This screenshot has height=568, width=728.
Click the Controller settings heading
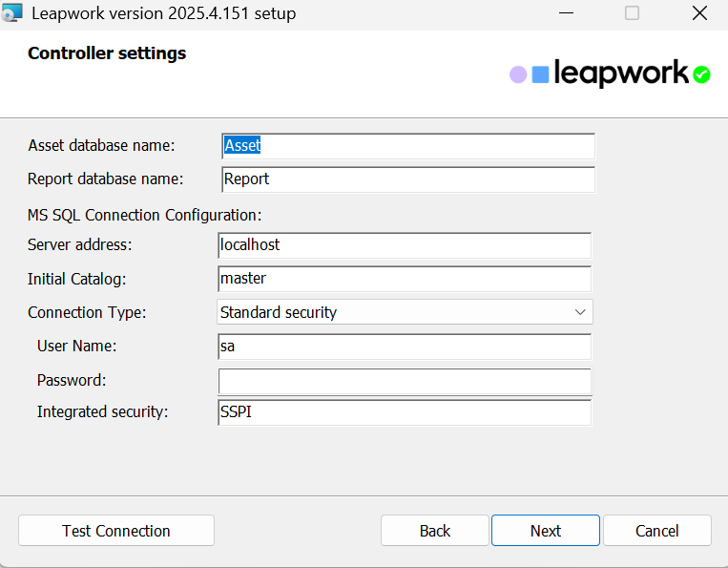coord(107,53)
